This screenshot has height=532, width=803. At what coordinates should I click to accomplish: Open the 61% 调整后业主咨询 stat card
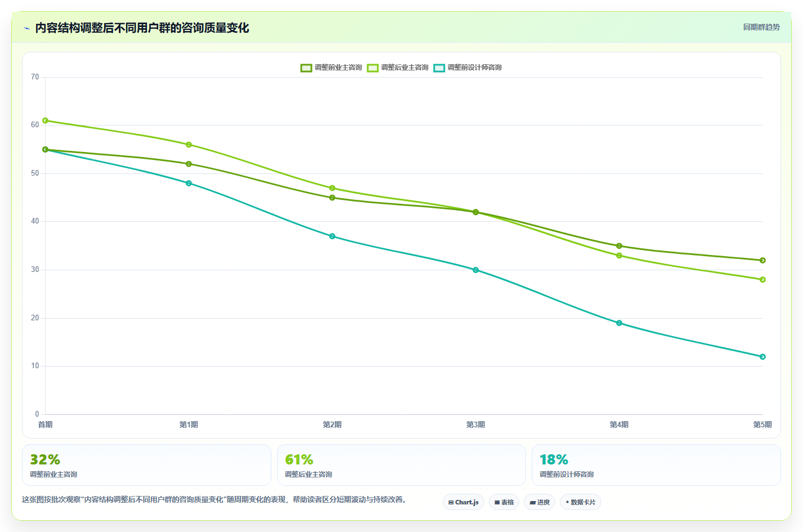coord(401,465)
